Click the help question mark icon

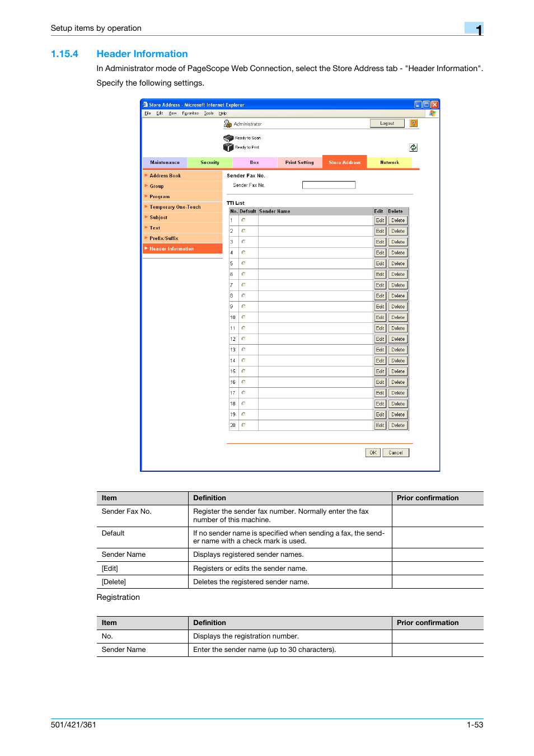coord(414,123)
